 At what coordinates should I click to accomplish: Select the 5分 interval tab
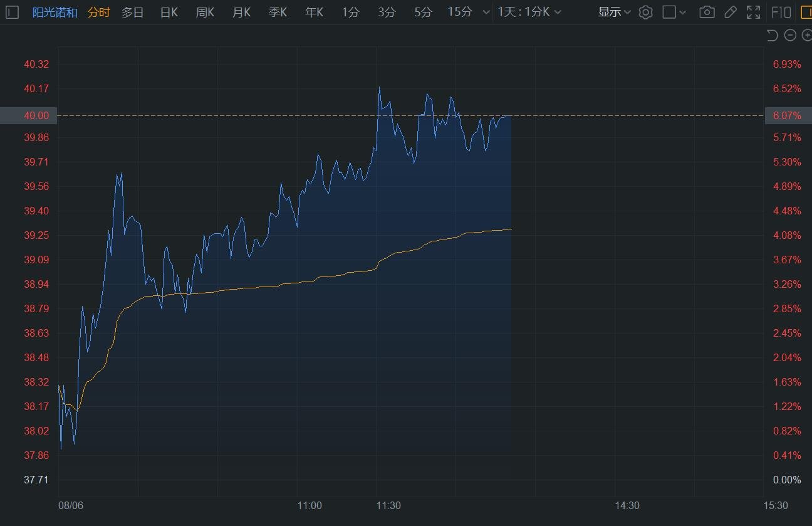coord(423,12)
